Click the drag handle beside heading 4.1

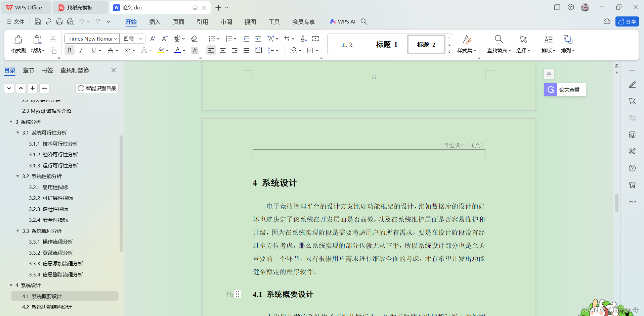(238, 294)
